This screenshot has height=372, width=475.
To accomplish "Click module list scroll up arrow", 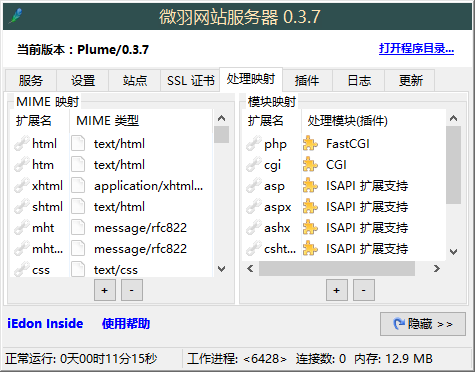I will click(x=453, y=118).
